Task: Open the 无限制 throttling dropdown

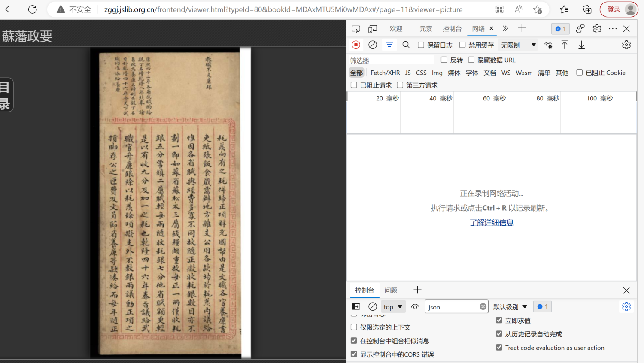Action: coord(518,45)
